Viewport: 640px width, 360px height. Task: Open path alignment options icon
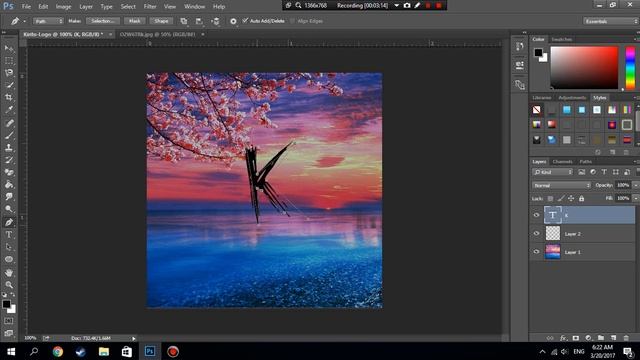pos(199,21)
